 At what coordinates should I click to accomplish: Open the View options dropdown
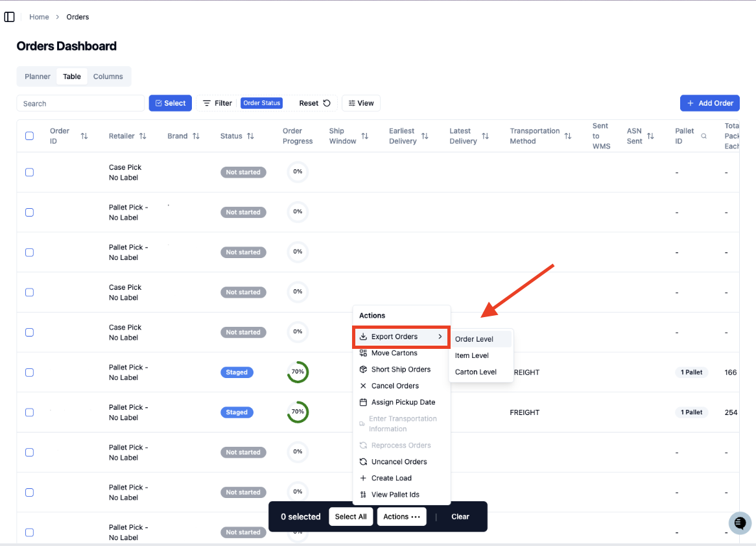361,103
